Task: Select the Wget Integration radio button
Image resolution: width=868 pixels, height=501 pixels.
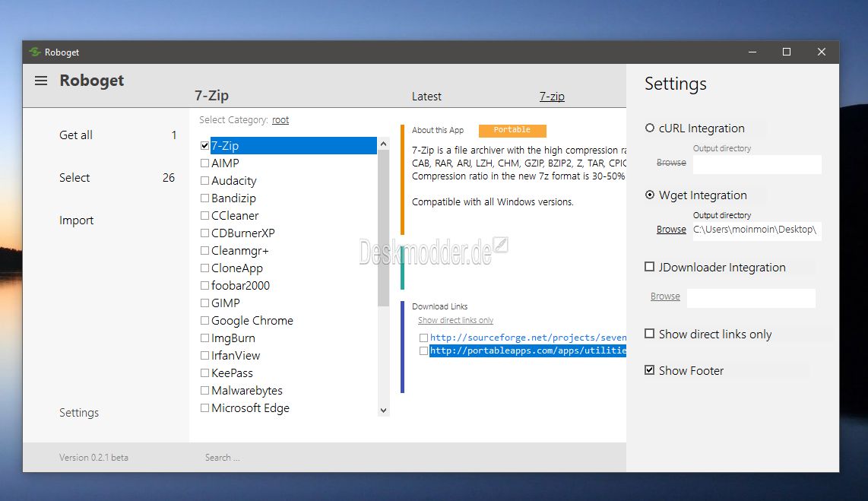Action: (x=650, y=195)
